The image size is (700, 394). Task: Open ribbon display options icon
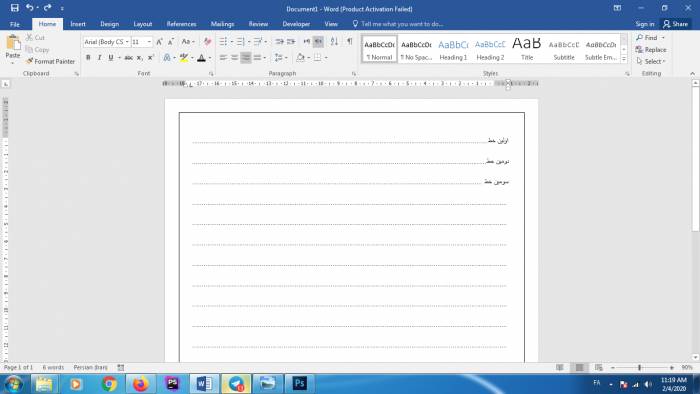[x=617, y=8]
